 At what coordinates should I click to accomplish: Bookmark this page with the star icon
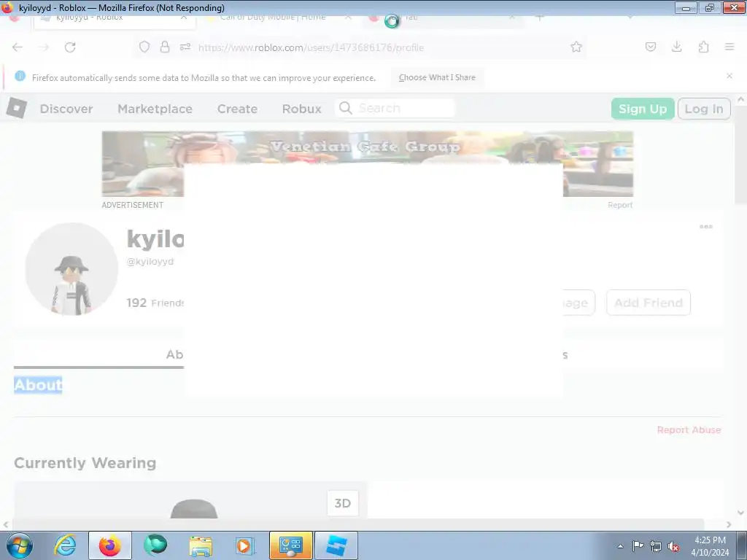point(576,47)
